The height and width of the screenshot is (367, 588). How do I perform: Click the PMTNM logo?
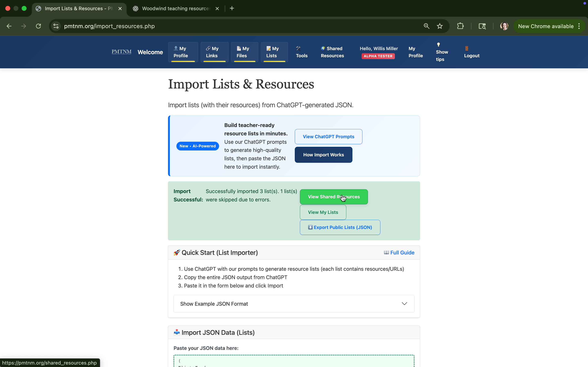click(121, 52)
